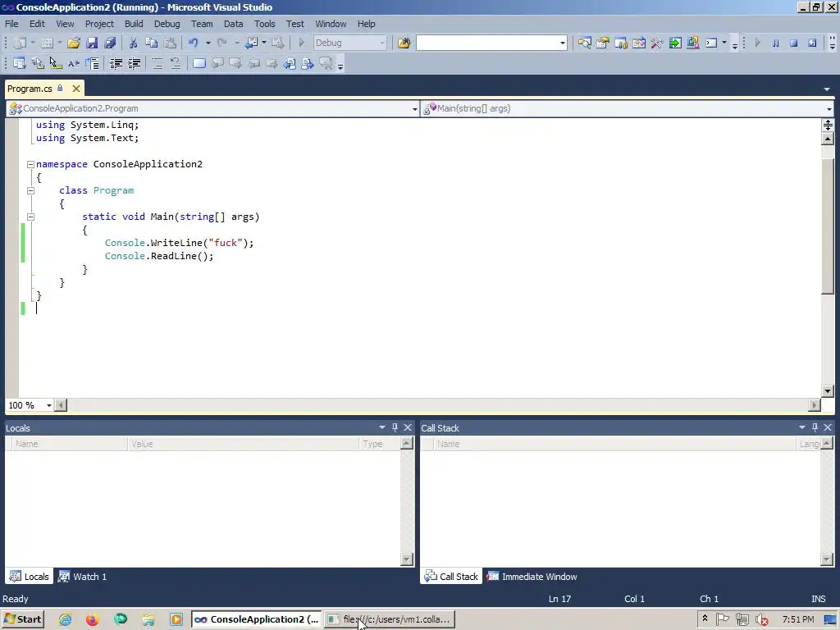
Task: Open the Undo history dropdown arrow
Action: point(208,43)
